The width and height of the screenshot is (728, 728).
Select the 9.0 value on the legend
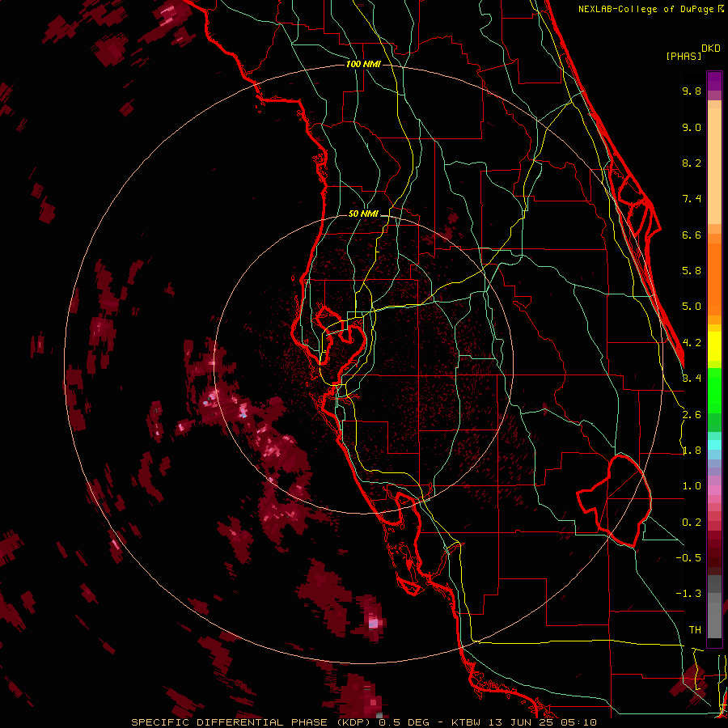692,127
